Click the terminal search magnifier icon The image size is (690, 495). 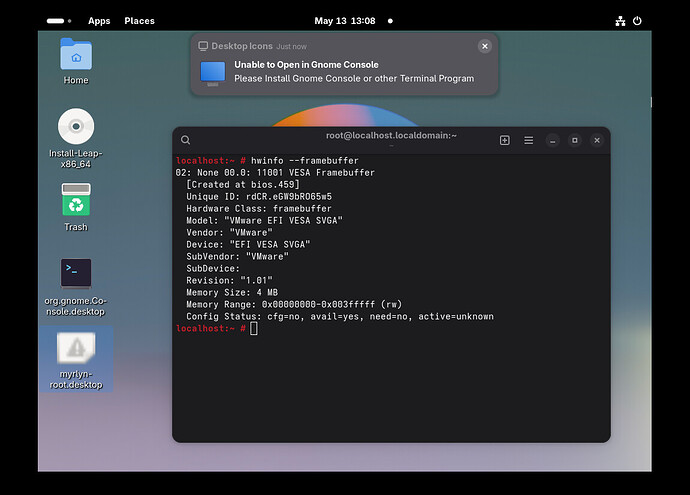185,140
